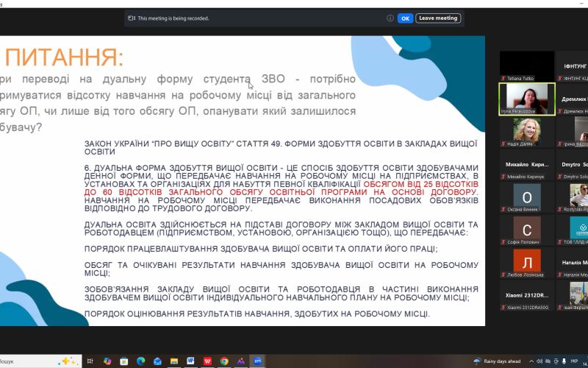
Task: Open the info icon on recording banner
Action: coord(390,18)
